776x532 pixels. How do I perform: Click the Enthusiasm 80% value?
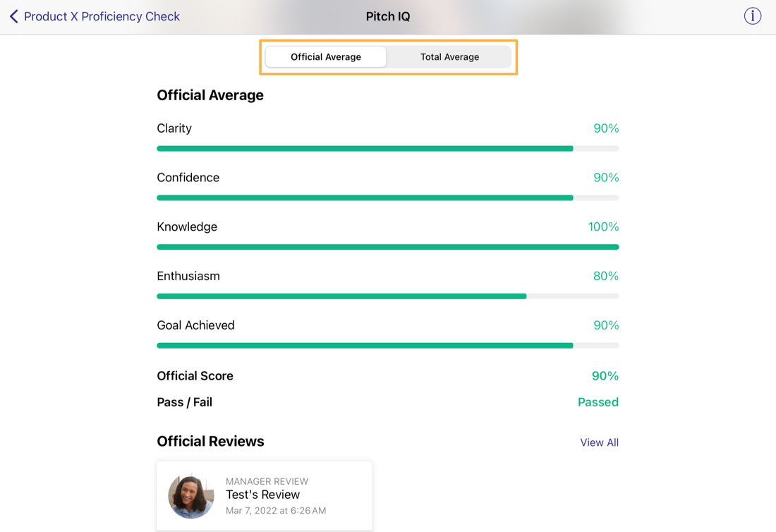(x=606, y=276)
